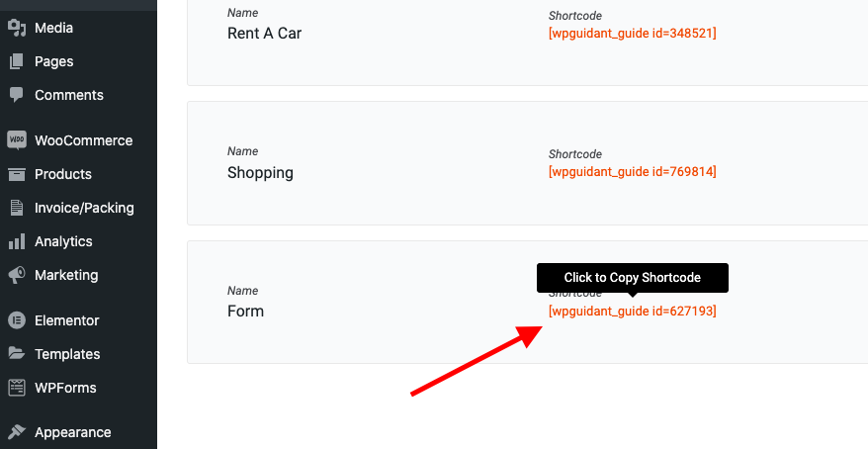
Task: Select the Shopping guide name
Action: [x=260, y=173]
